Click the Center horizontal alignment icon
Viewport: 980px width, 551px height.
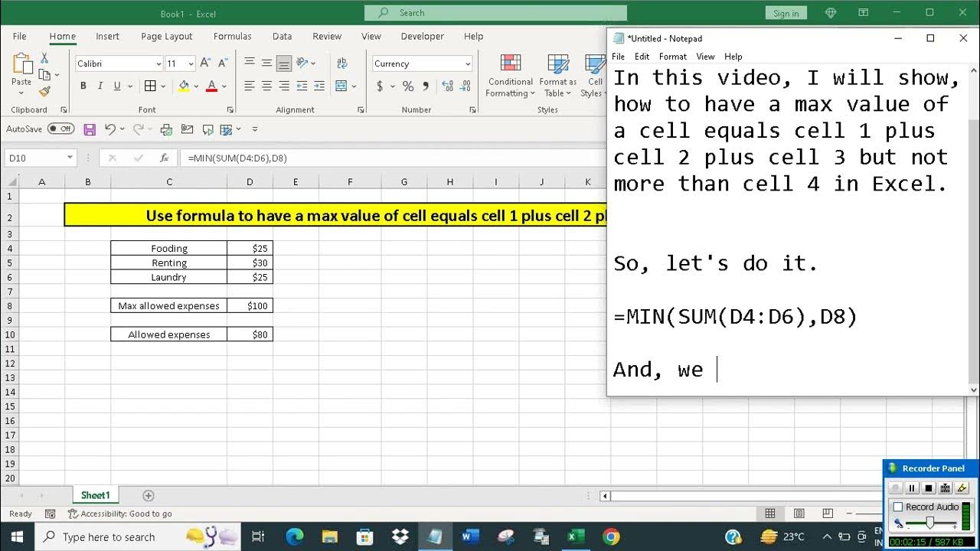coord(266,86)
